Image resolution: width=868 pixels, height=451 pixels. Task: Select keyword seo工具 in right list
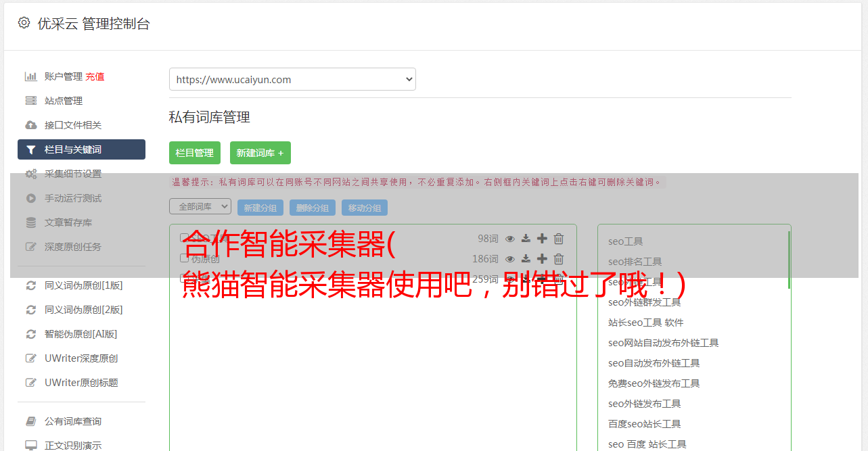pyautogui.click(x=626, y=241)
